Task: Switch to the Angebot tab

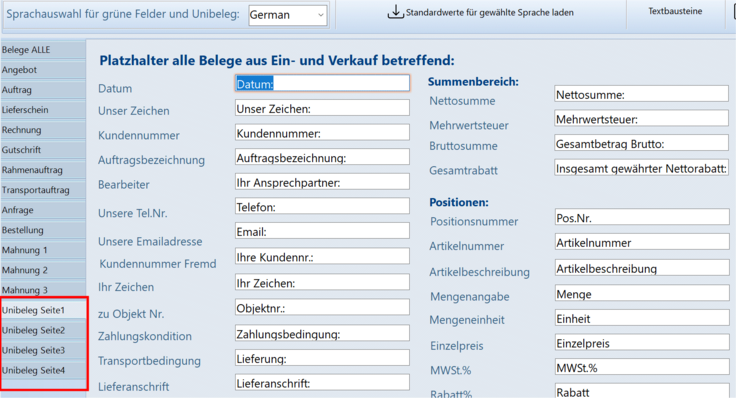Action: 43,70
